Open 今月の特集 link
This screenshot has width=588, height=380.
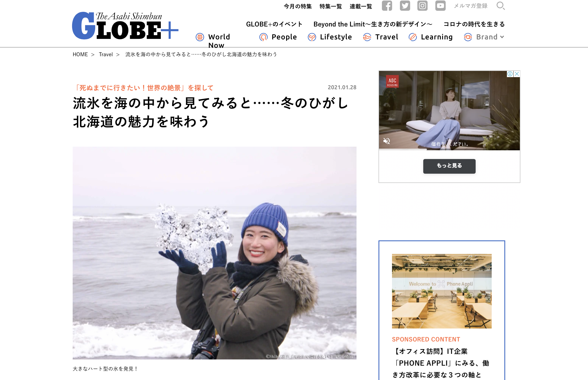tap(298, 6)
